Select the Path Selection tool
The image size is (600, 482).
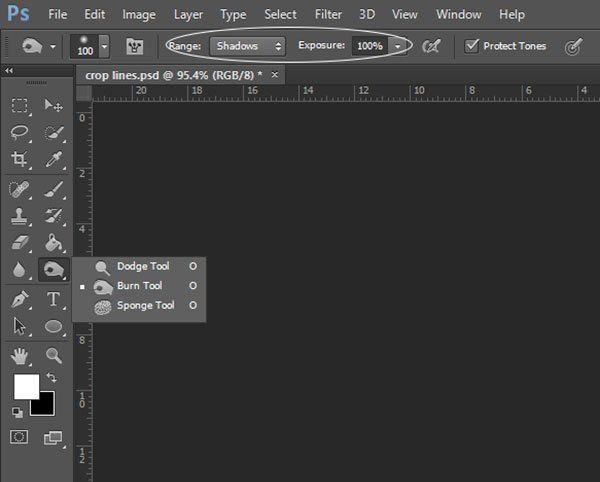19,326
